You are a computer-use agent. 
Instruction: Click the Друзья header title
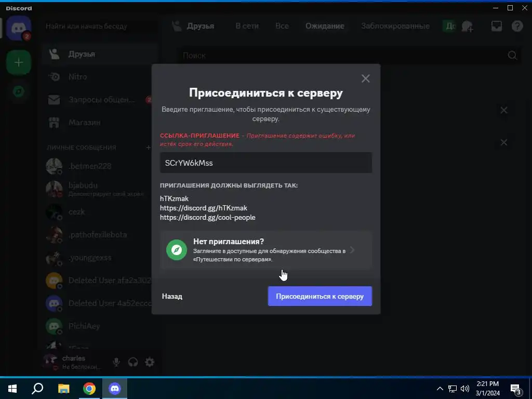pos(201,26)
